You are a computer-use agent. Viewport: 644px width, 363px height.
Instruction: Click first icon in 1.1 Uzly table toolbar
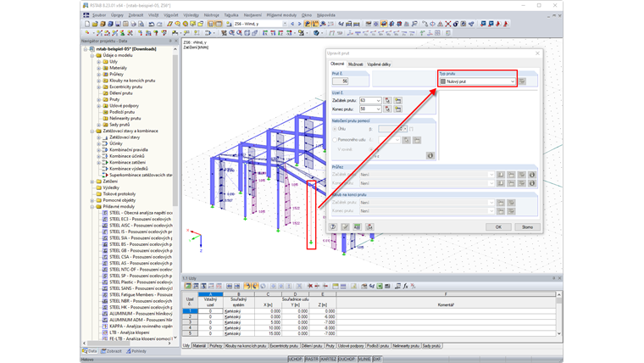point(188,286)
